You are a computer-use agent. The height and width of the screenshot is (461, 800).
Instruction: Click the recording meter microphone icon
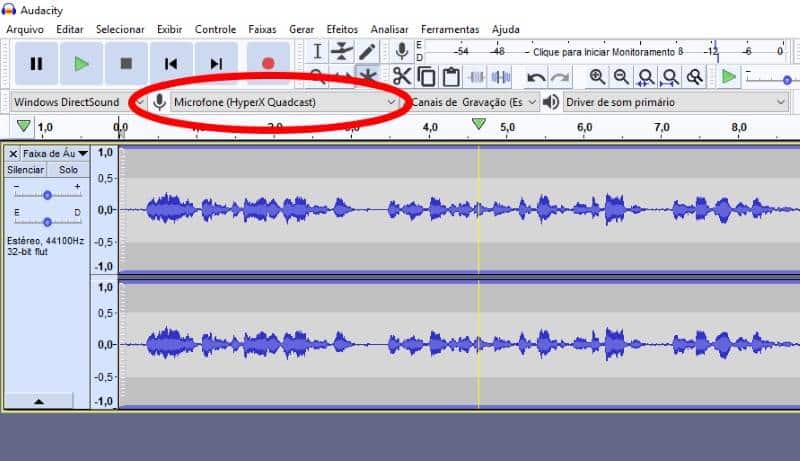pos(402,52)
